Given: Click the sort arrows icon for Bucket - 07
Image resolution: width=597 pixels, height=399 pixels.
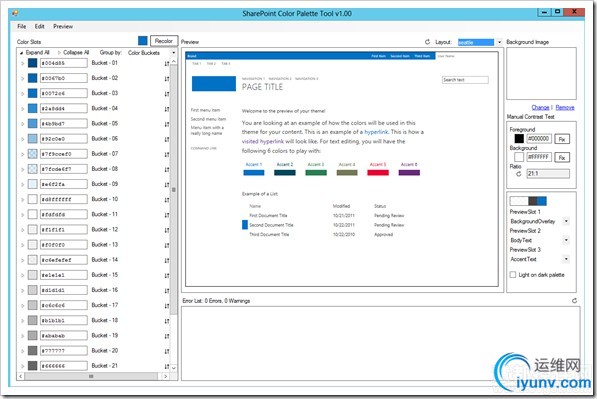Looking at the screenshot, I should click(x=167, y=154).
